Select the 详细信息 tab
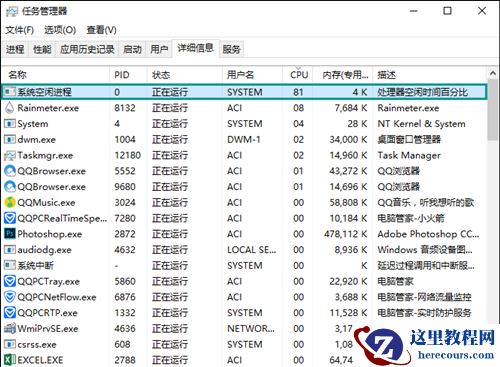 (x=195, y=48)
